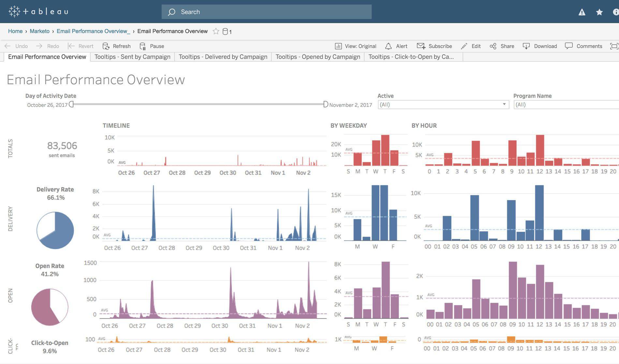Viewport: 619px width, 364px height.
Task: Click the Download icon
Action: click(526, 46)
